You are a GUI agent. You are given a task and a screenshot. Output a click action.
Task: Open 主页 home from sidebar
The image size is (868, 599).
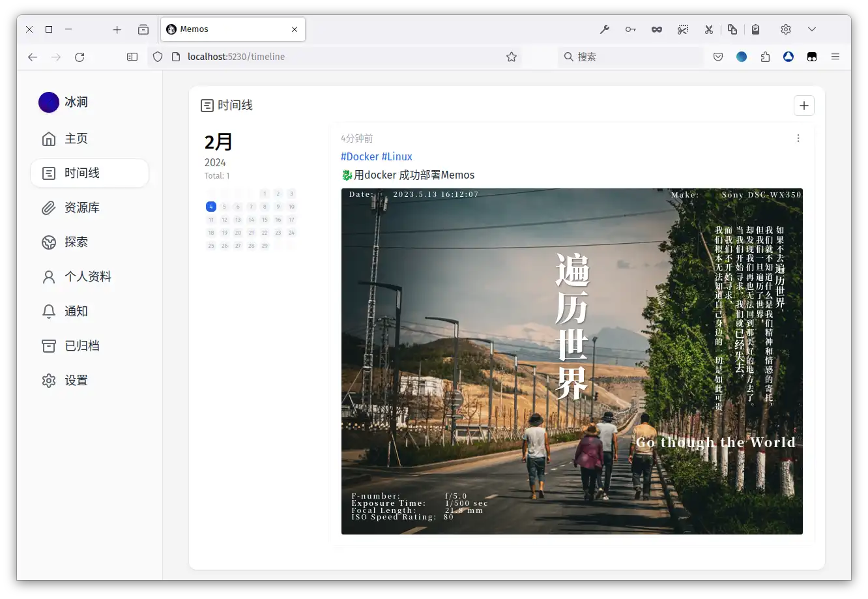click(x=76, y=139)
